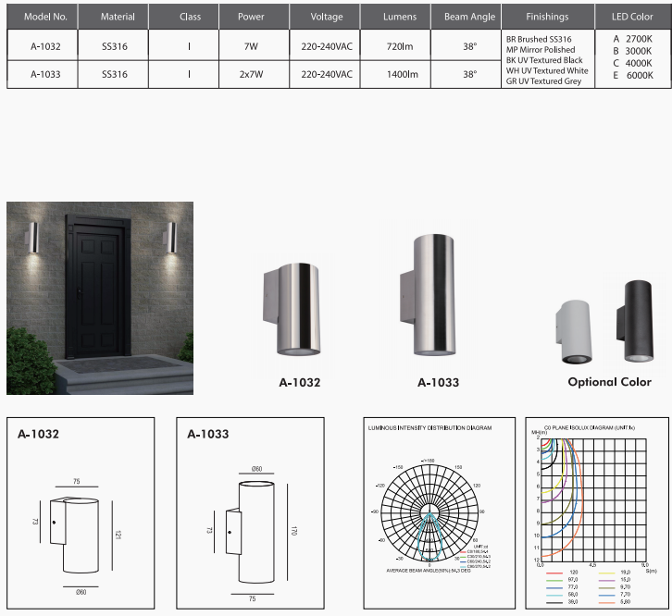Click SS316 material in the A-1032 row
Screen dimensions: 672x616
[x=115, y=46]
